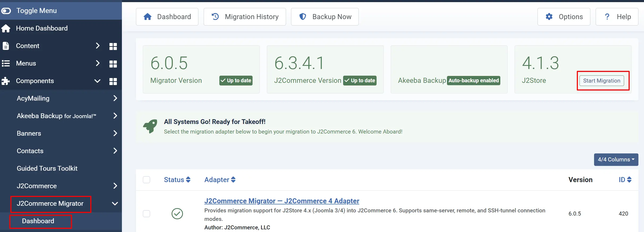Image resolution: width=644 pixels, height=232 pixels.
Task: Click the house icon on Dashboard toolbar button
Action: (148, 17)
